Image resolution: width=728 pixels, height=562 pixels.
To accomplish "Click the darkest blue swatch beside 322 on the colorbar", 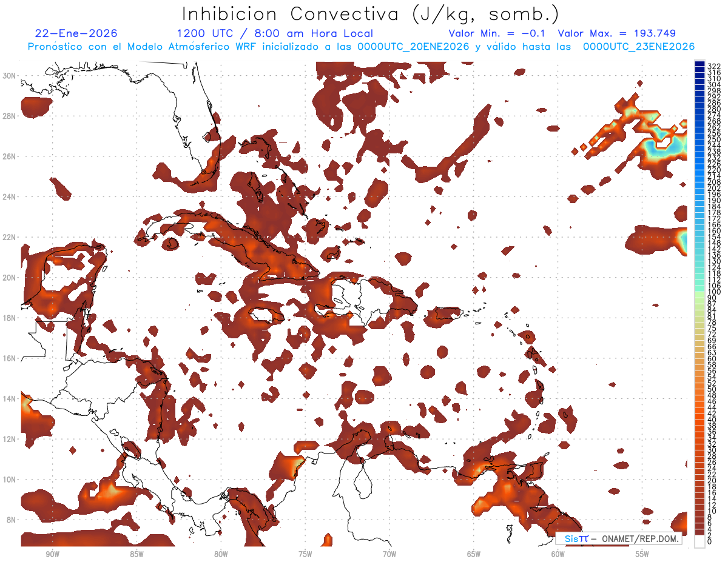I will point(699,64).
